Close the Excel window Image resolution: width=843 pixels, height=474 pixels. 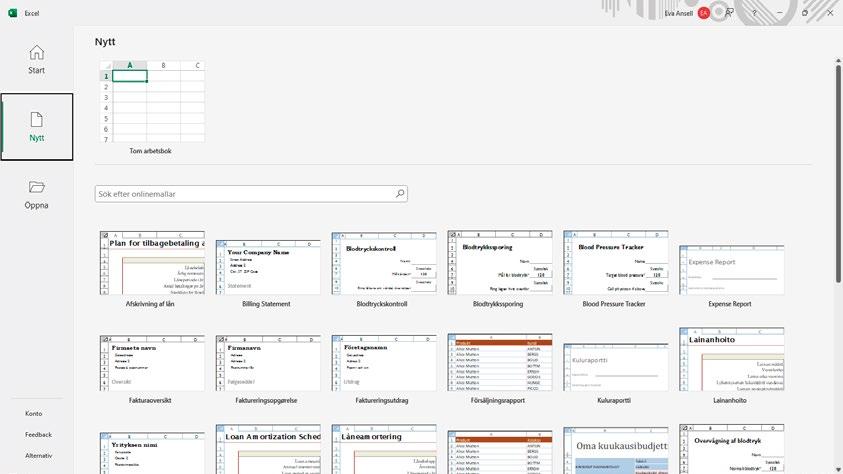tap(830, 13)
